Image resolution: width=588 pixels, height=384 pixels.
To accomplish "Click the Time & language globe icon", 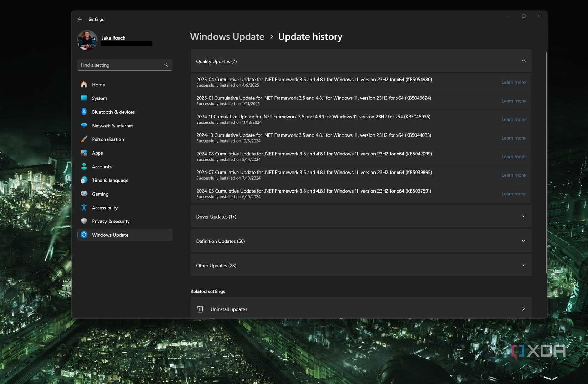I will (84, 180).
